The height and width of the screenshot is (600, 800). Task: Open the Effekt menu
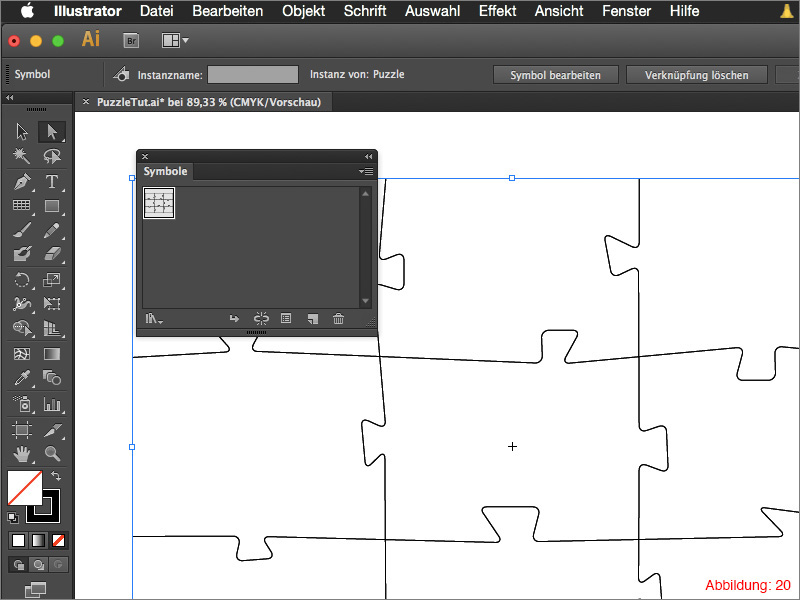click(x=496, y=11)
